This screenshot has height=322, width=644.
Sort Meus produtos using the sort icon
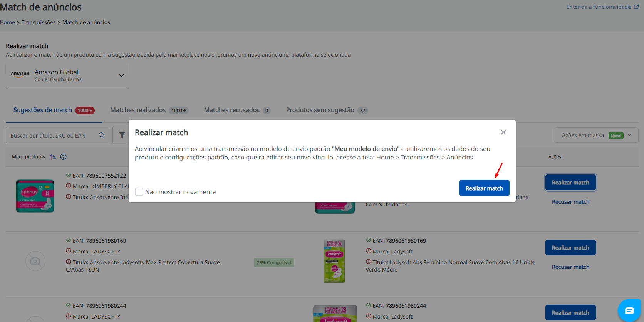coord(53,157)
